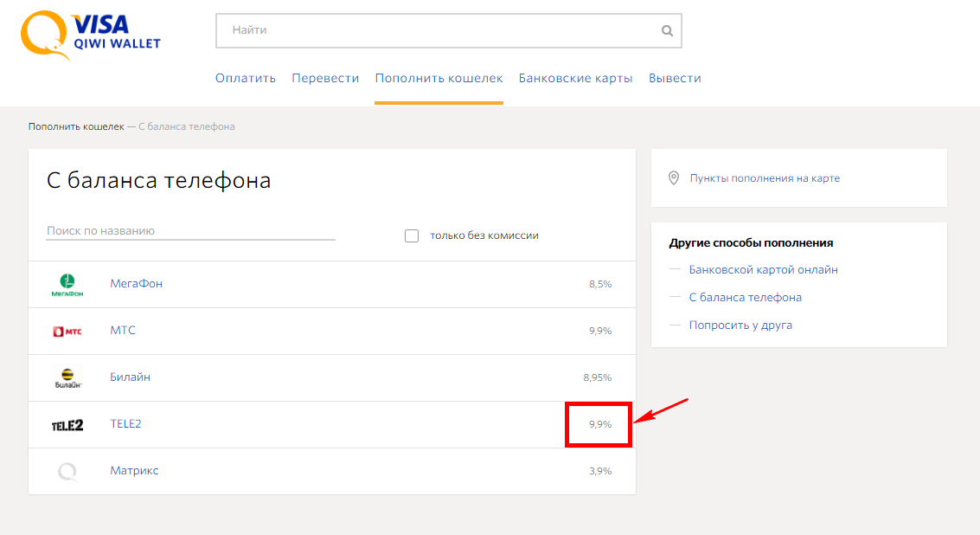
Task: Click 'С баланса телефона' breadcrumb text
Action: tap(187, 126)
